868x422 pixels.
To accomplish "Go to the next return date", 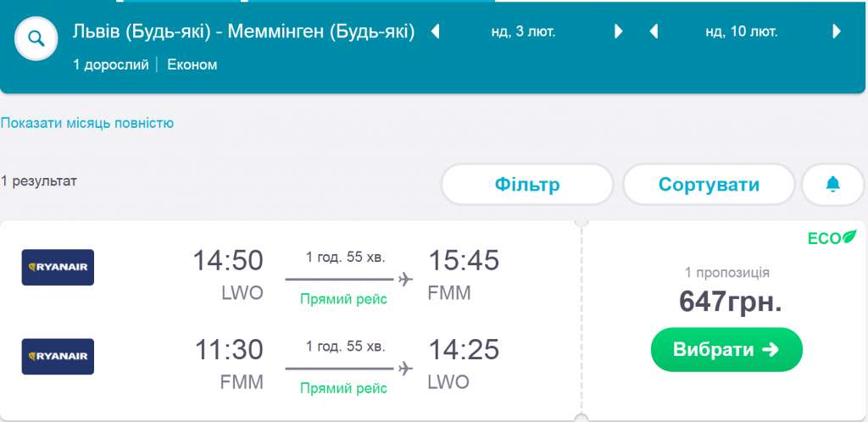I will pos(837,32).
